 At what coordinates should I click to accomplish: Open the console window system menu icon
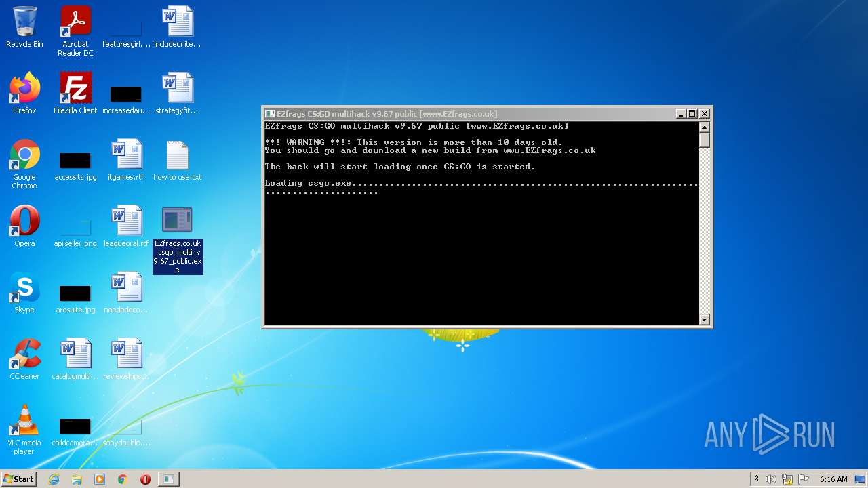pyautogui.click(x=270, y=114)
